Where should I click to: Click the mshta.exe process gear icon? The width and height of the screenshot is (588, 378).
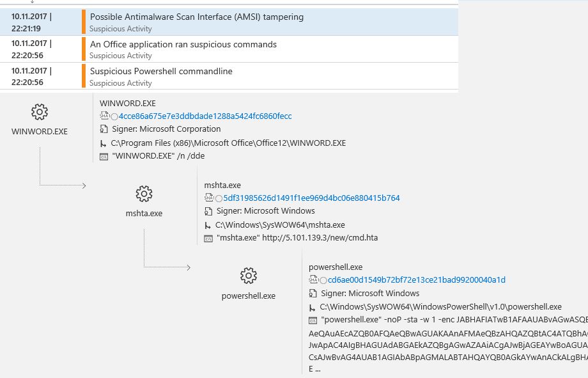click(x=144, y=194)
